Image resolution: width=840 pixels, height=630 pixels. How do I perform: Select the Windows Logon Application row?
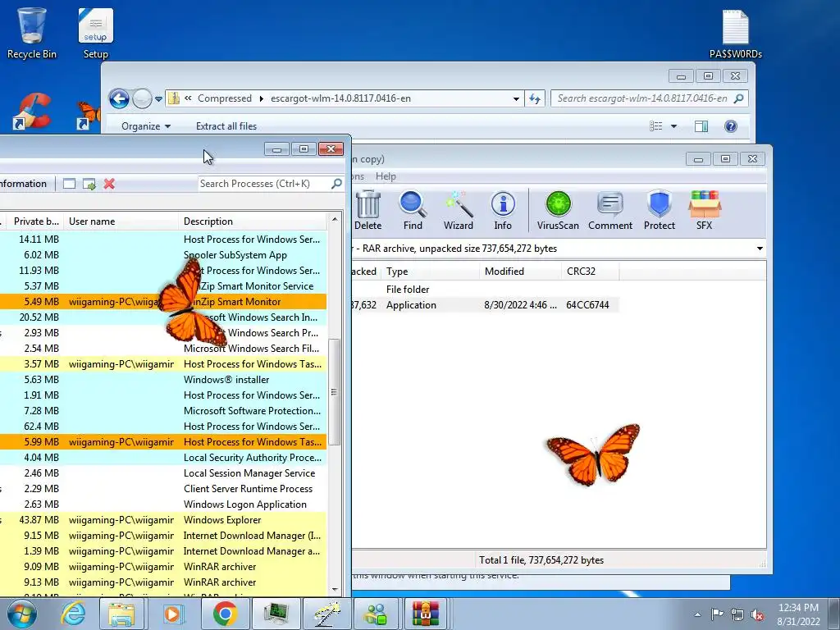(x=163, y=504)
